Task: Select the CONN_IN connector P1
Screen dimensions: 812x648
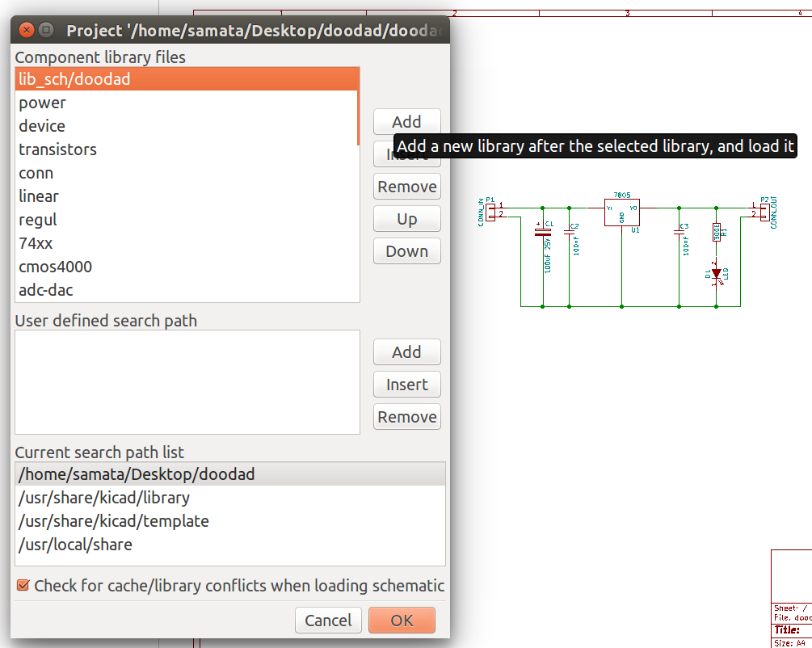Action: tap(492, 211)
